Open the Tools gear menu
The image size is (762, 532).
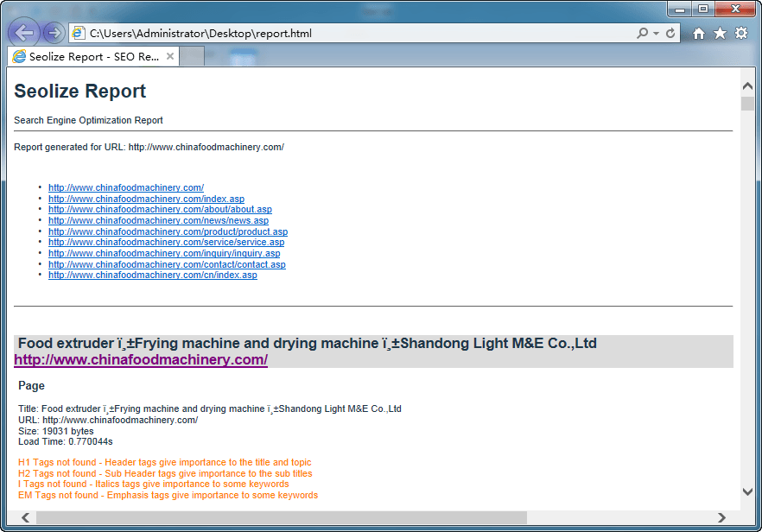coord(741,33)
